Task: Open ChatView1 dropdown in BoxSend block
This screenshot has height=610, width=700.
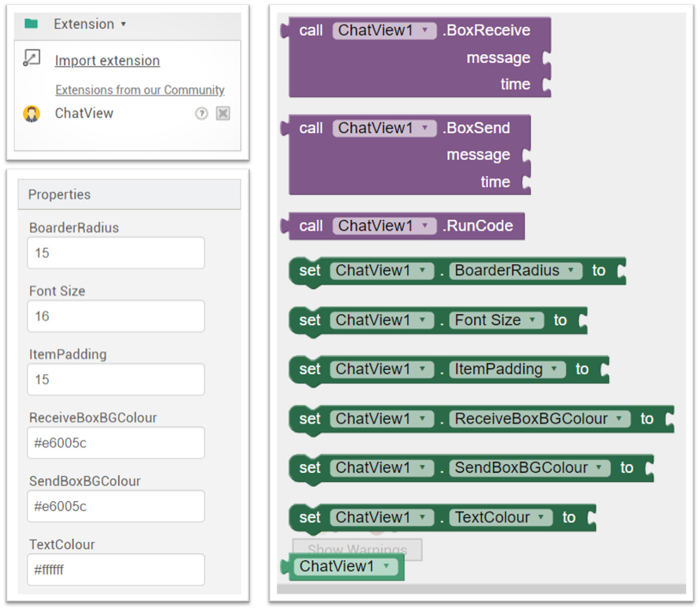Action: point(425,128)
